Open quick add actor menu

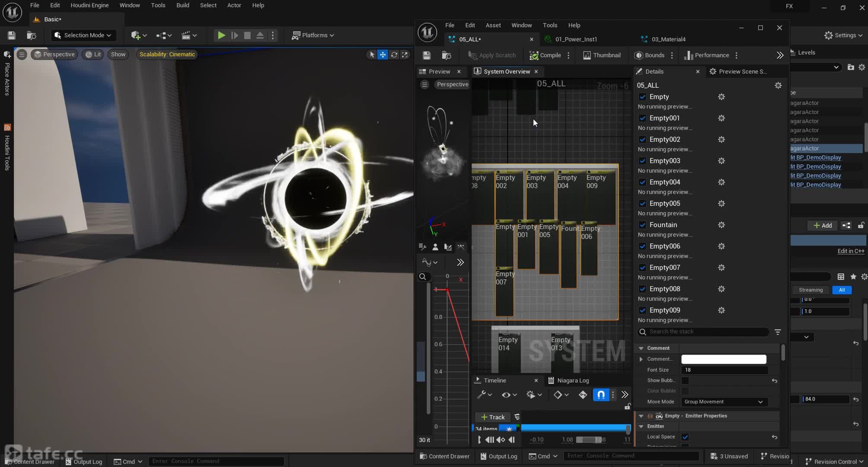(139, 35)
